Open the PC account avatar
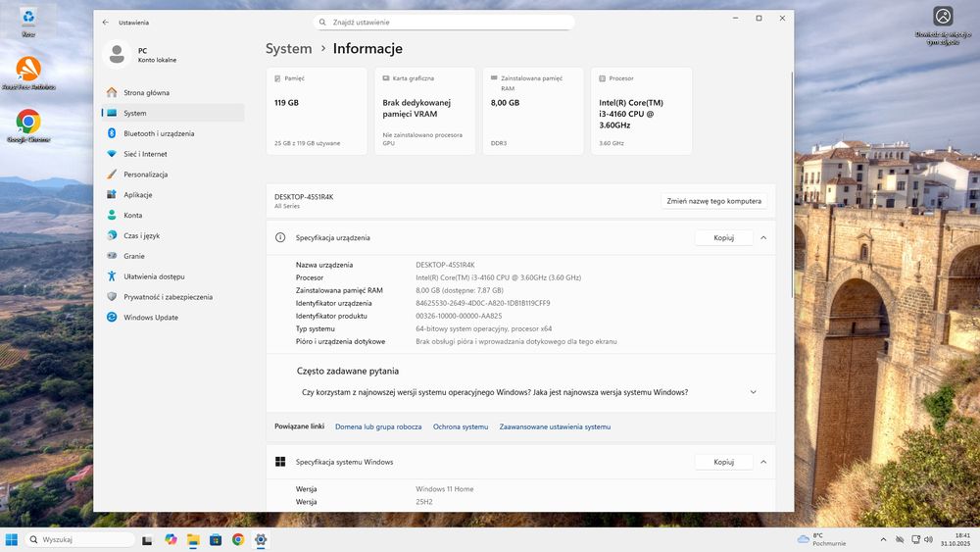This screenshot has height=552, width=980. (x=117, y=54)
